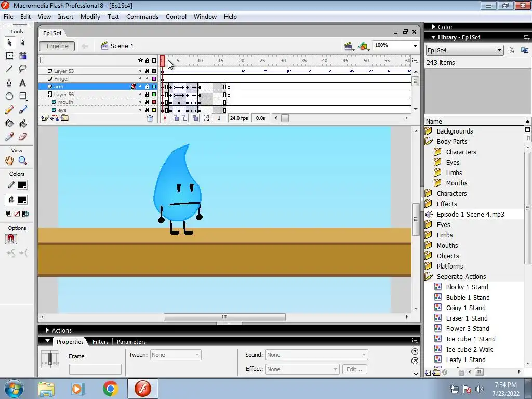Click the Black and White colors button
Viewport: 532px width, 399px height.
(8, 214)
